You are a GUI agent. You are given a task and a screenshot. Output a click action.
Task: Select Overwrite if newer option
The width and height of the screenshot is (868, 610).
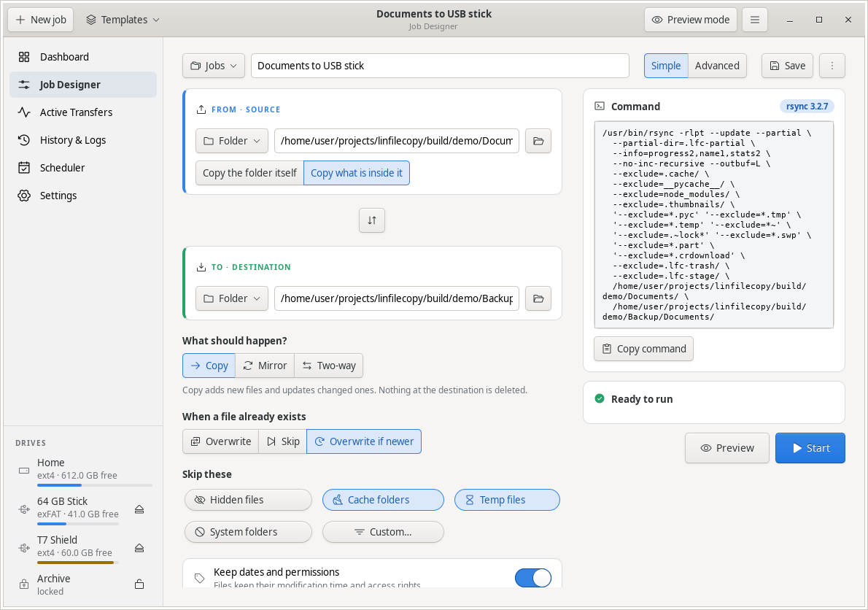pyautogui.click(x=364, y=441)
